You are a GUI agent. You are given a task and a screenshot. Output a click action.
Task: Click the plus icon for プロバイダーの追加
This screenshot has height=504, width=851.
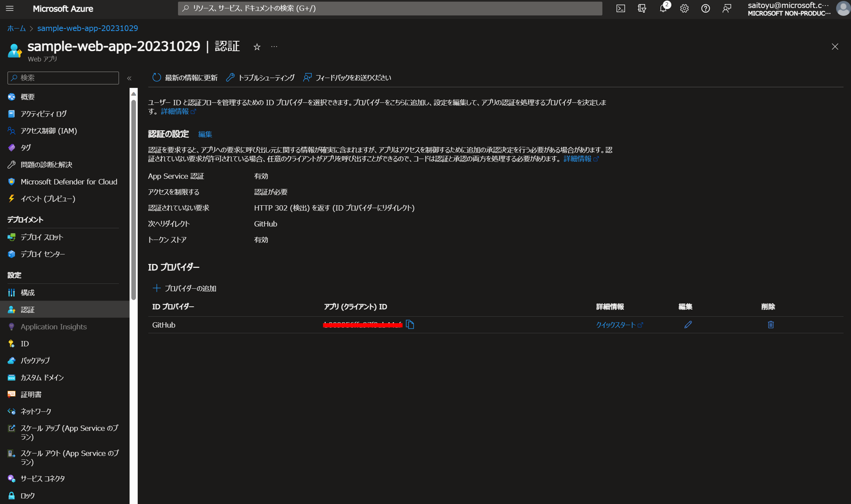156,288
